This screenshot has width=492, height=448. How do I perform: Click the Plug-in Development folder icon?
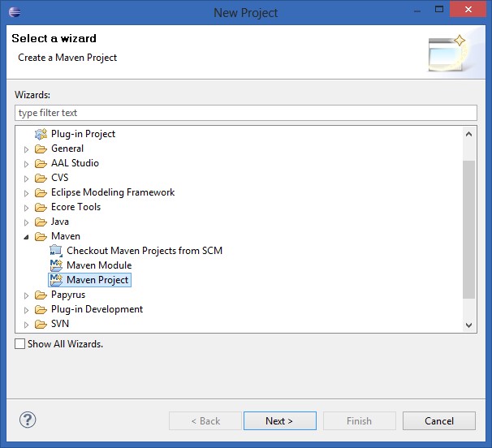coord(41,310)
